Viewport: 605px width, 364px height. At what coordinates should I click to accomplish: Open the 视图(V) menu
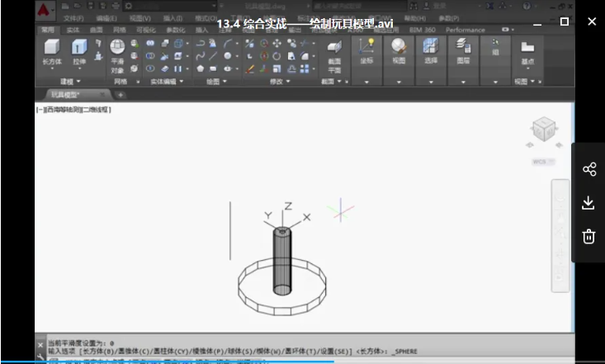click(139, 18)
